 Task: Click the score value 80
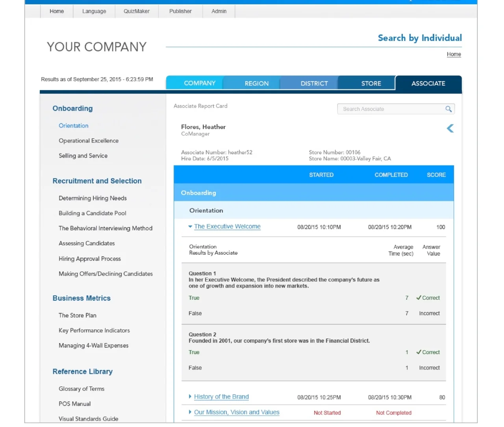coord(442,397)
